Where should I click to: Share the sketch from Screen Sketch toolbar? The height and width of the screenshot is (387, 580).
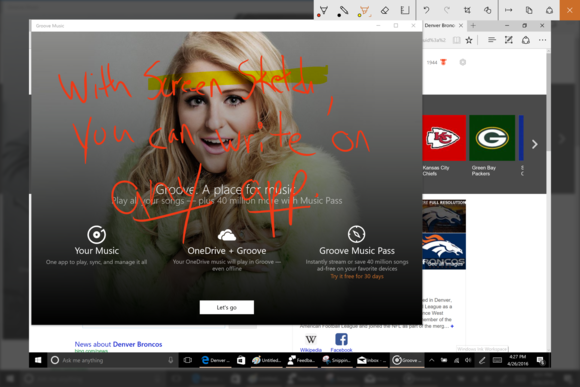[549, 10]
